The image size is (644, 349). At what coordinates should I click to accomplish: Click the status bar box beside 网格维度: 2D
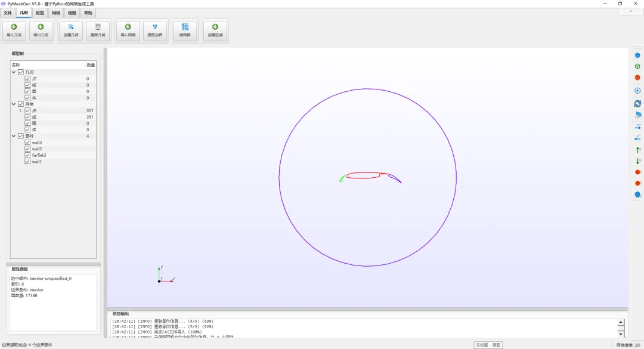(488, 345)
